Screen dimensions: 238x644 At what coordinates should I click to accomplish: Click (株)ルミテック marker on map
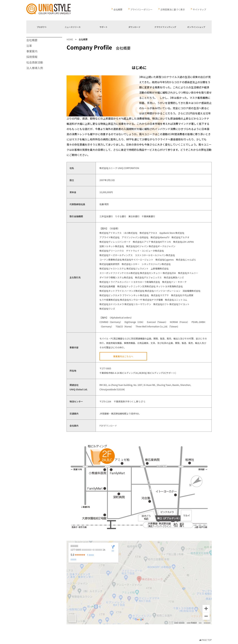79,591
